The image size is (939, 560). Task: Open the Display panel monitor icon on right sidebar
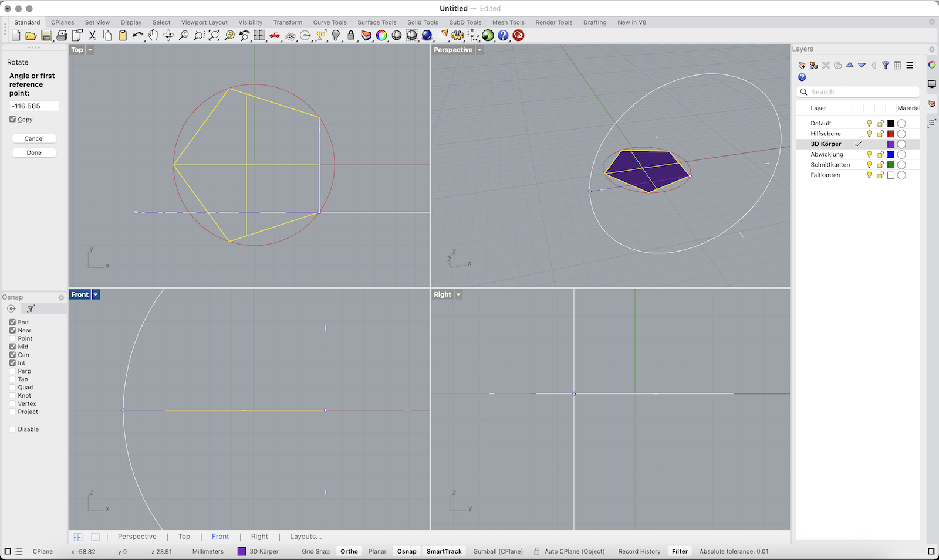point(932,84)
